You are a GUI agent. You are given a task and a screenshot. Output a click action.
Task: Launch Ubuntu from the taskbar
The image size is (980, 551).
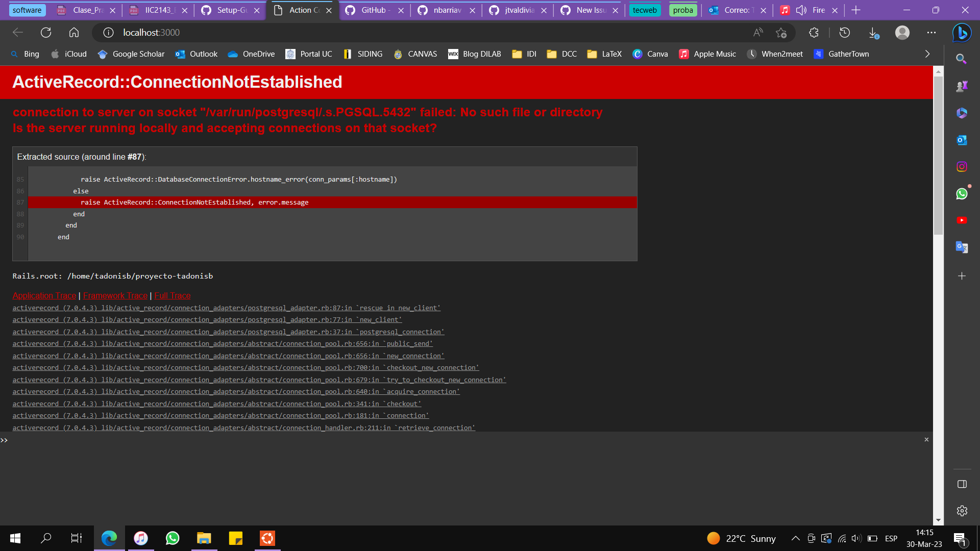tap(267, 538)
